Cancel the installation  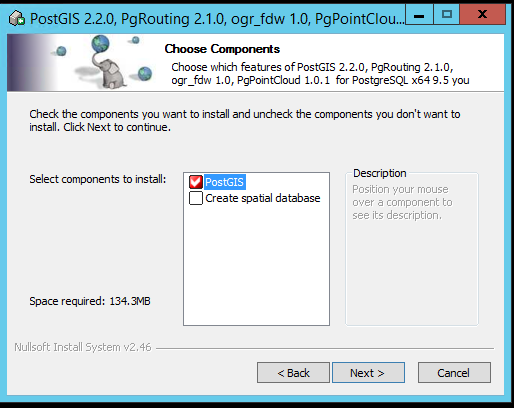454,373
